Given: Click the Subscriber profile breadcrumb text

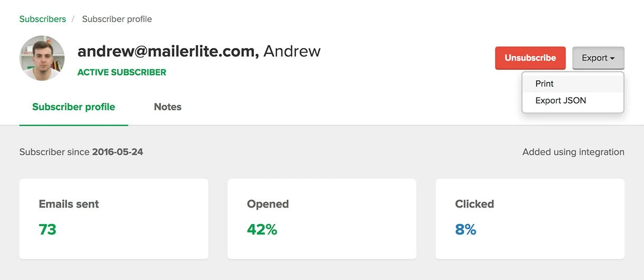Looking at the screenshot, I should (117, 19).
